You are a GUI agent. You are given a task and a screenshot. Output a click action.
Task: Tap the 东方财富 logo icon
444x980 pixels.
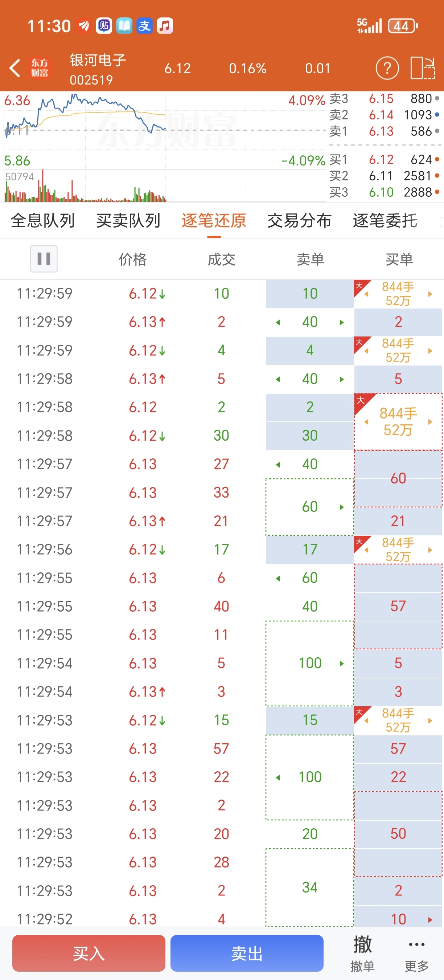pyautogui.click(x=40, y=69)
